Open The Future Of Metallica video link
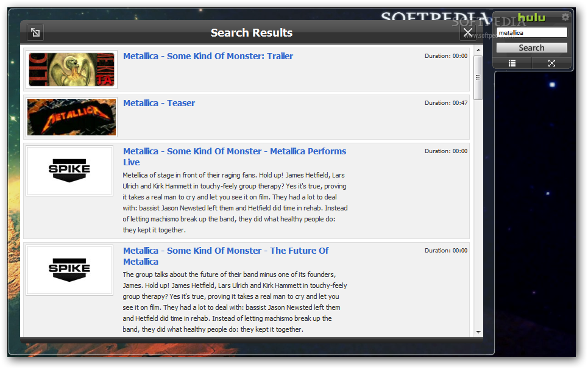 (225, 256)
